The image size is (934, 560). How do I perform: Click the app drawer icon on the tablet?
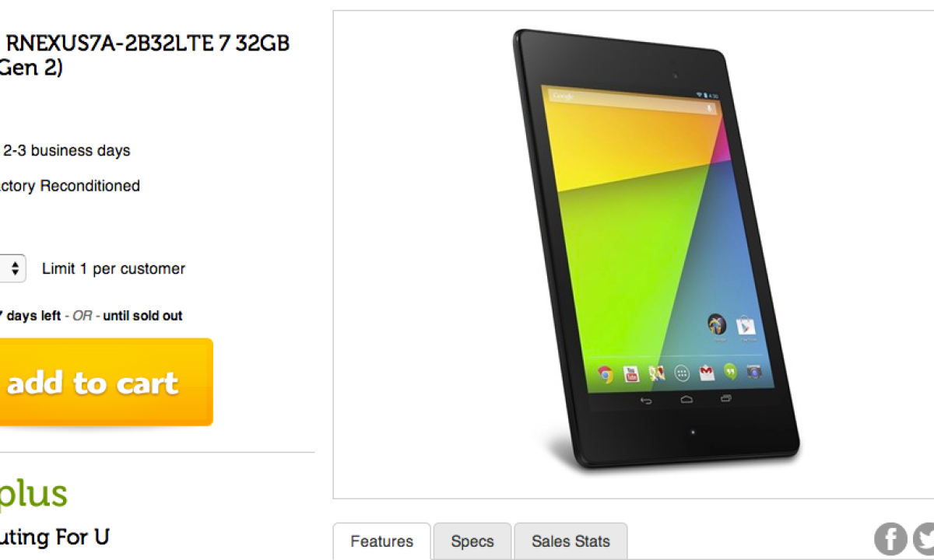[x=682, y=373]
